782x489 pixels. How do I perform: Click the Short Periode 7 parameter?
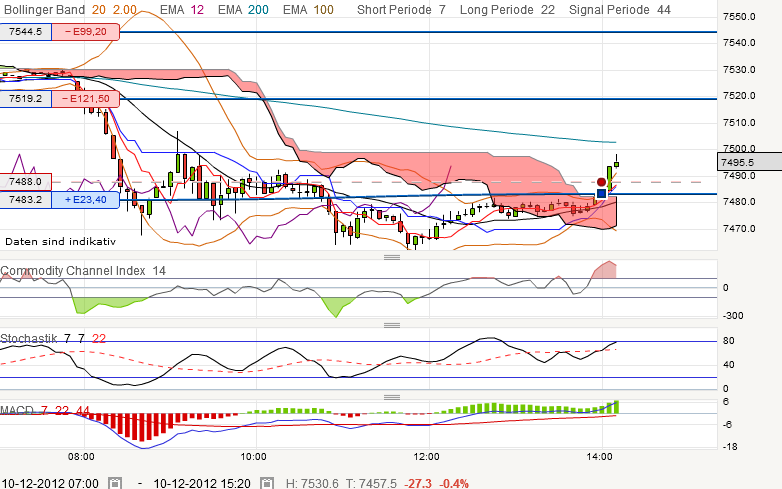(401, 9)
